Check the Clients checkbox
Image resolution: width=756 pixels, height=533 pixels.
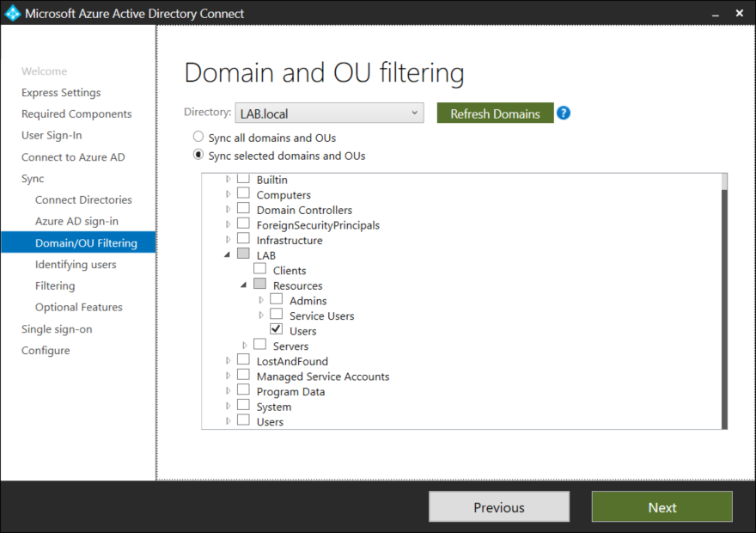pyautogui.click(x=259, y=269)
